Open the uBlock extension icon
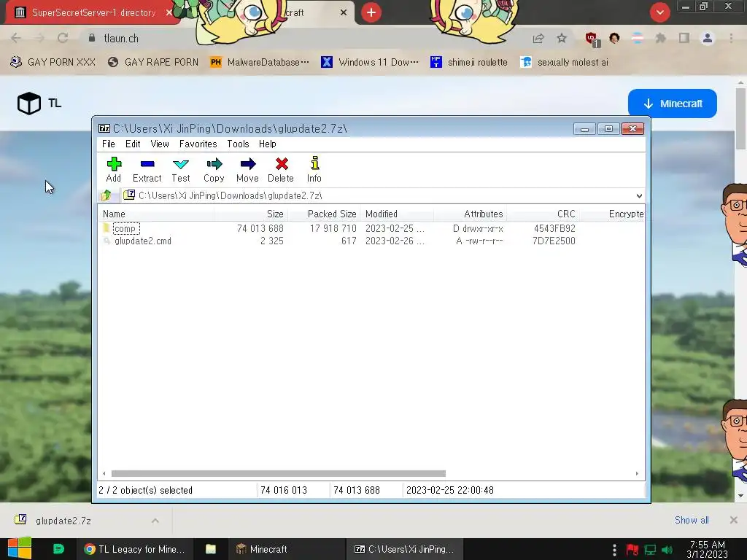Screen dimensions: 747x560 592,39
